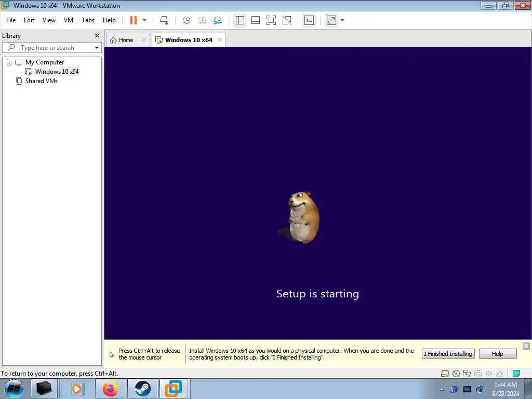This screenshot has width=532, height=399.
Task: Open the VM menu
Action: click(x=69, y=20)
